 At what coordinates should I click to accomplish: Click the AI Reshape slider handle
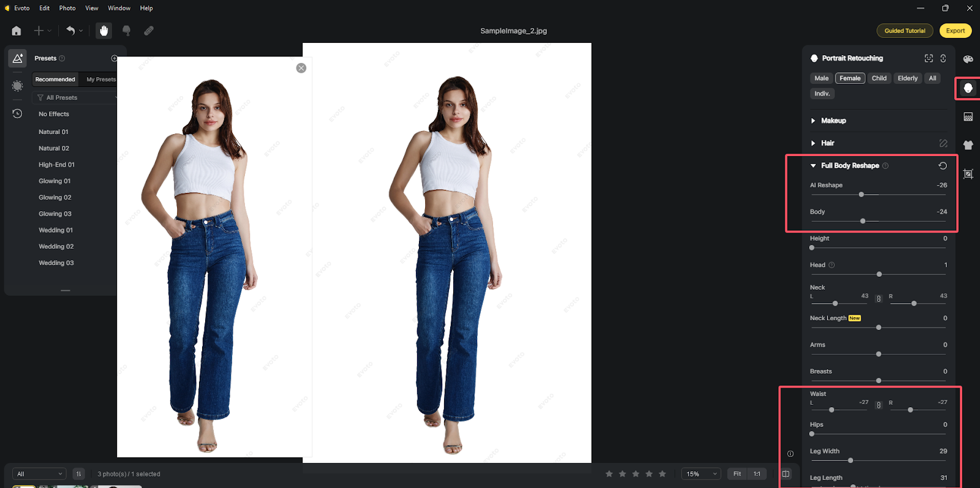(x=861, y=195)
